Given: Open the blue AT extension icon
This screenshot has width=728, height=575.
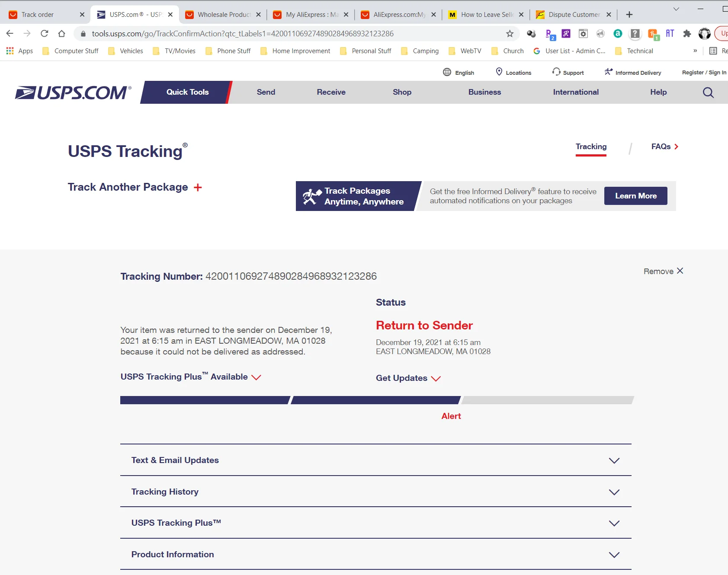Looking at the screenshot, I should coord(670,34).
